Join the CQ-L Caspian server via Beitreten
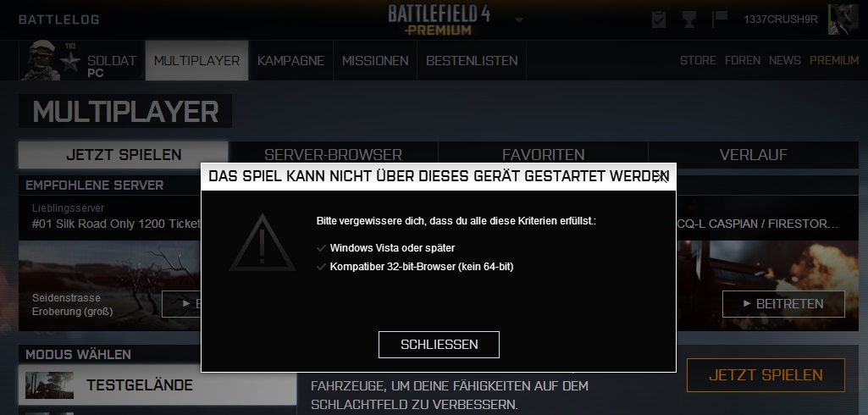This screenshot has height=415, width=868. point(783,304)
